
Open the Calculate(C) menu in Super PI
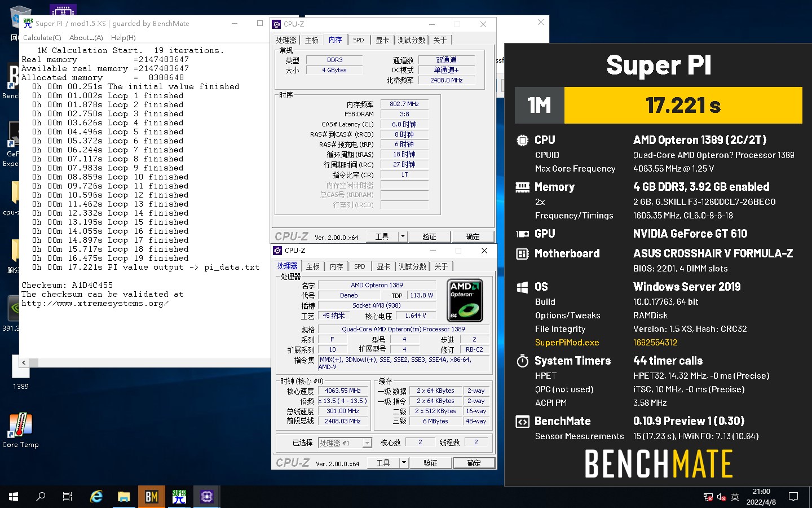[x=42, y=38]
